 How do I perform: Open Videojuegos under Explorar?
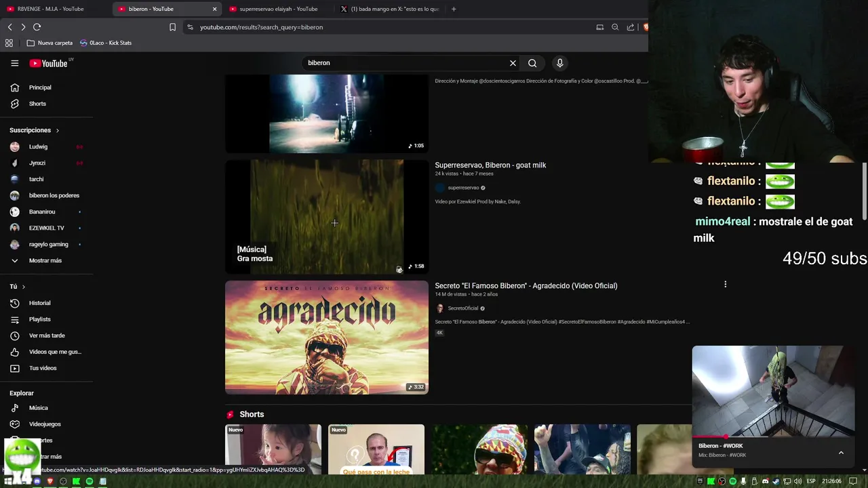pyautogui.click(x=46, y=424)
